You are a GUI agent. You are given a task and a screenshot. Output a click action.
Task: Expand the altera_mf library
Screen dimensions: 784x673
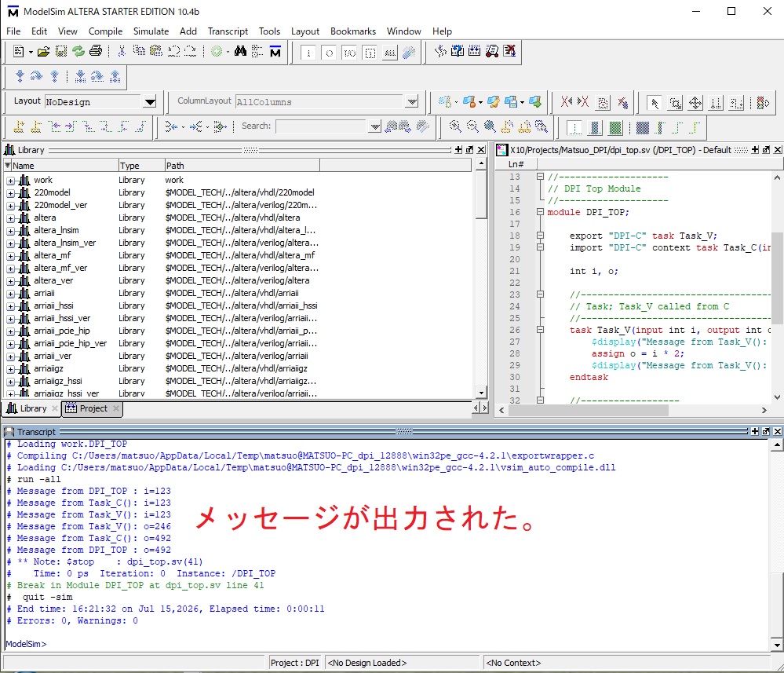[10, 256]
